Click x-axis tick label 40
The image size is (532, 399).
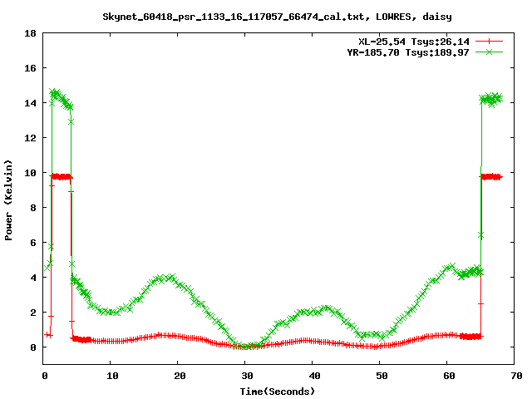point(314,376)
